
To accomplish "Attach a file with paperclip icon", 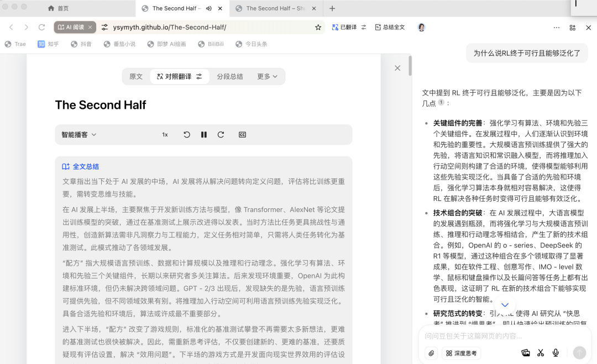I will [x=431, y=353].
